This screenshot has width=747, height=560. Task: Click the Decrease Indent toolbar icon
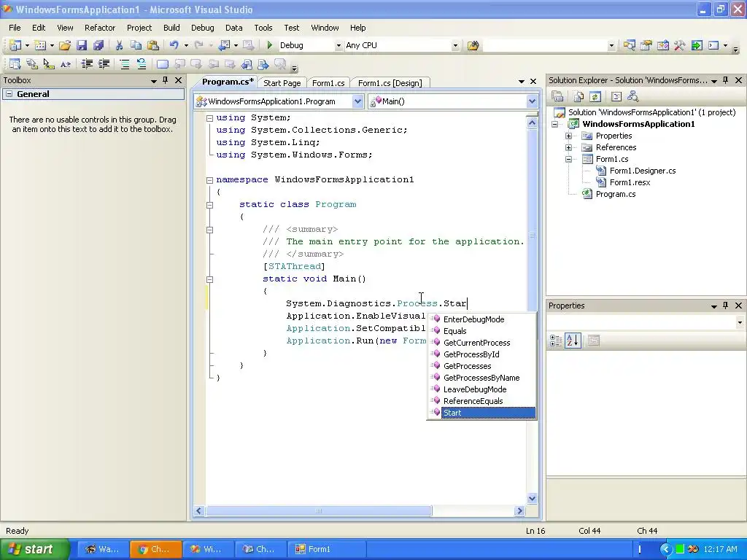pos(87,64)
